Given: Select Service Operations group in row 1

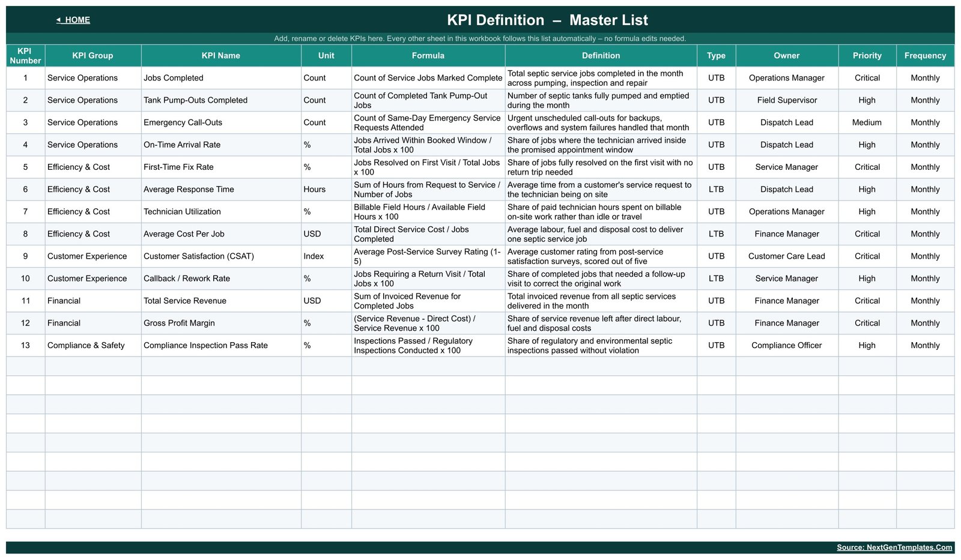Looking at the screenshot, I should click(93, 78).
